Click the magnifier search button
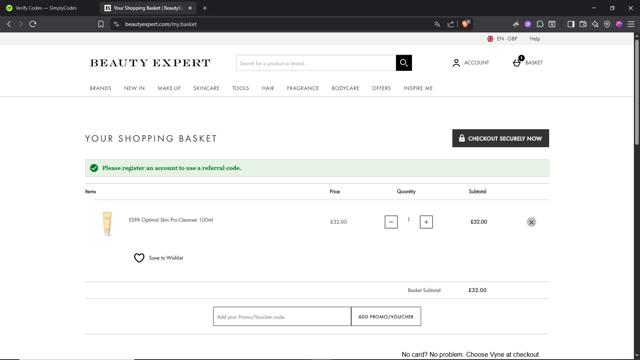The width and height of the screenshot is (640, 360). click(404, 63)
